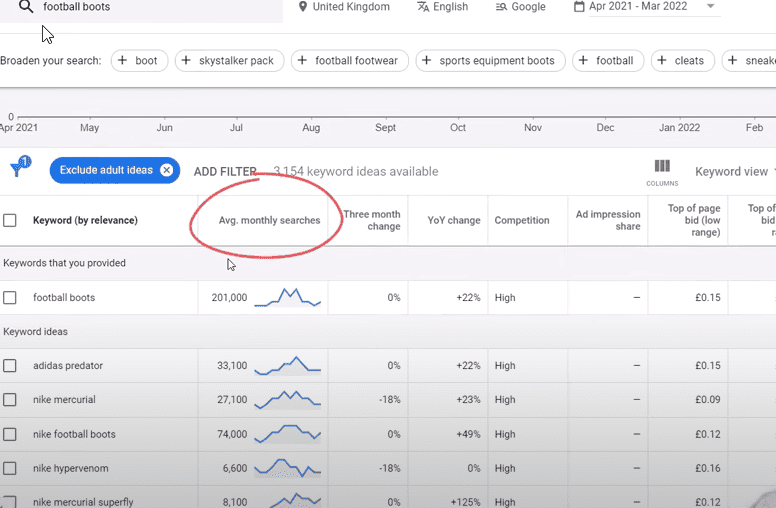Sort by Ad impression share column
The height and width of the screenshot is (508, 776).
coord(608,220)
